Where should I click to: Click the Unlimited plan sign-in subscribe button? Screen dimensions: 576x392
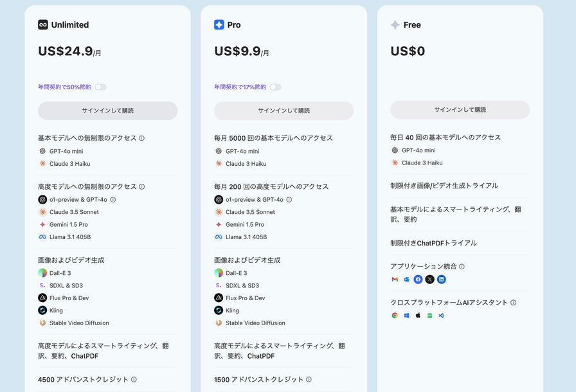(107, 111)
